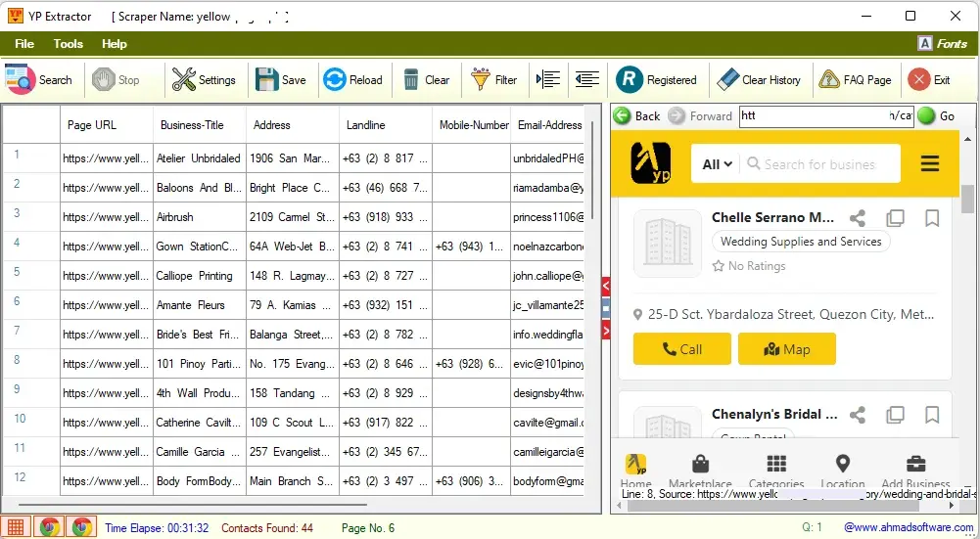Open the Filter tool
This screenshot has height=539, width=980.
coord(494,80)
